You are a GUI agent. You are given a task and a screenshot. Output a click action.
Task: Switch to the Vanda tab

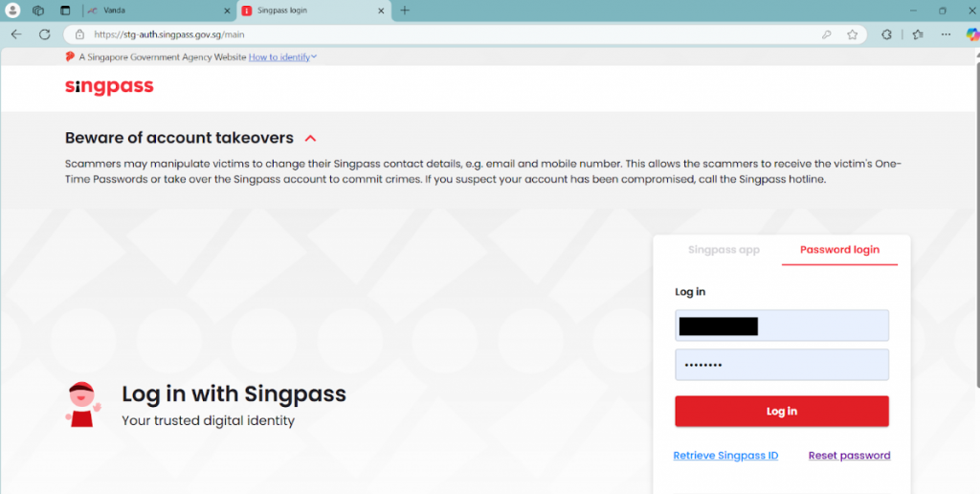pos(160,11)
